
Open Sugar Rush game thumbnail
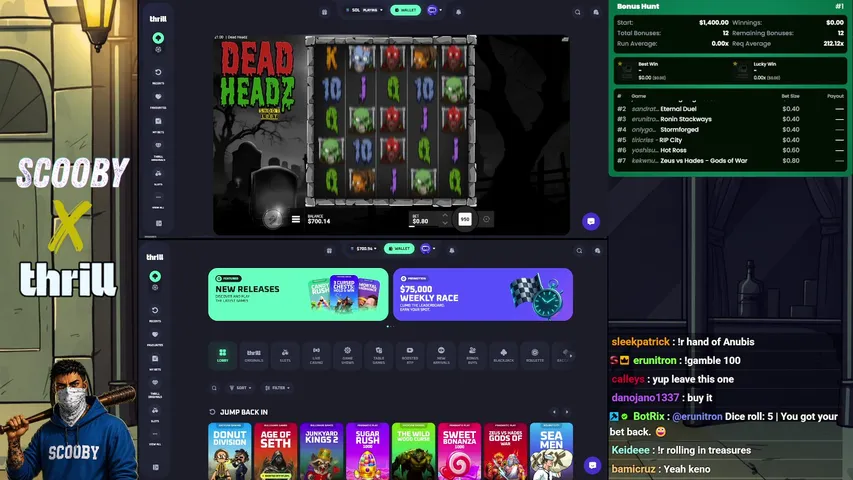(367, 451)
